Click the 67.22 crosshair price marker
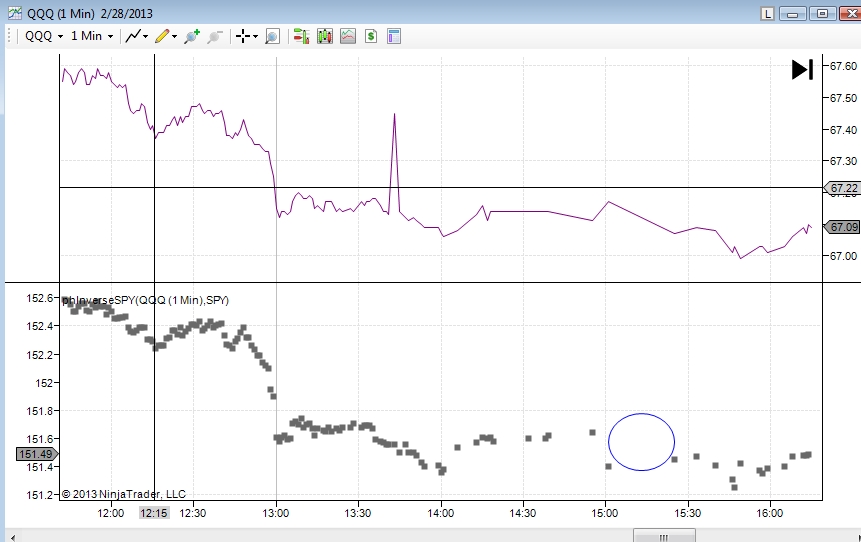This screenshot has height=542, width=861. pyautogui.click(x=842, y=188)
